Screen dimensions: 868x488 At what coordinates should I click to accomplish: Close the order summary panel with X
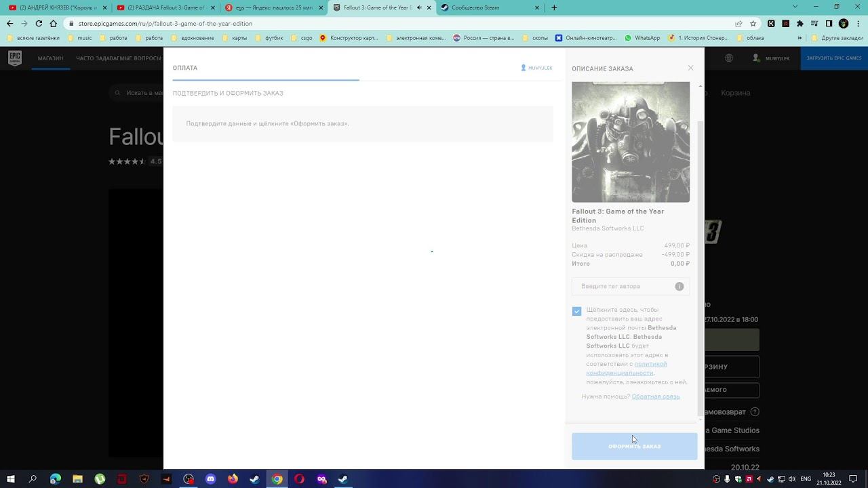(690, 68)
